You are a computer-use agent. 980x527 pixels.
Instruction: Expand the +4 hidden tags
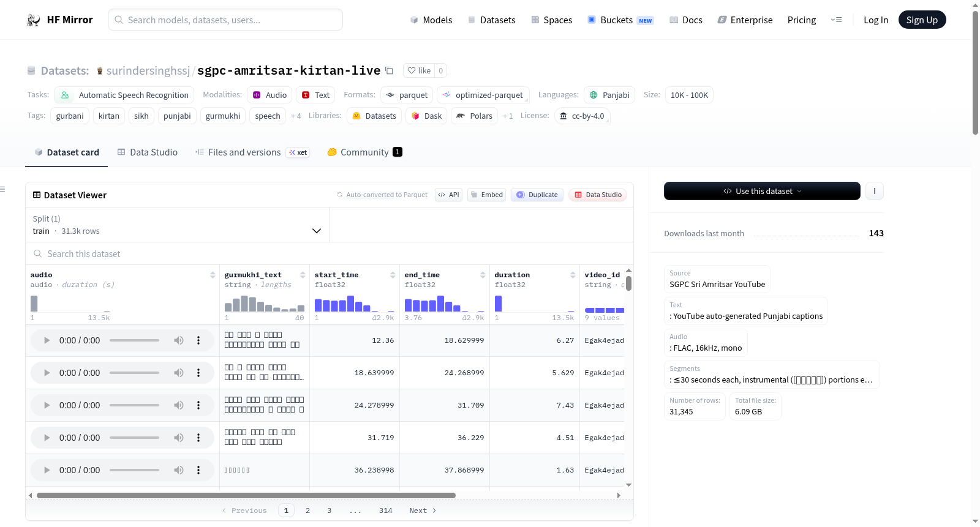tap(296, 116)
